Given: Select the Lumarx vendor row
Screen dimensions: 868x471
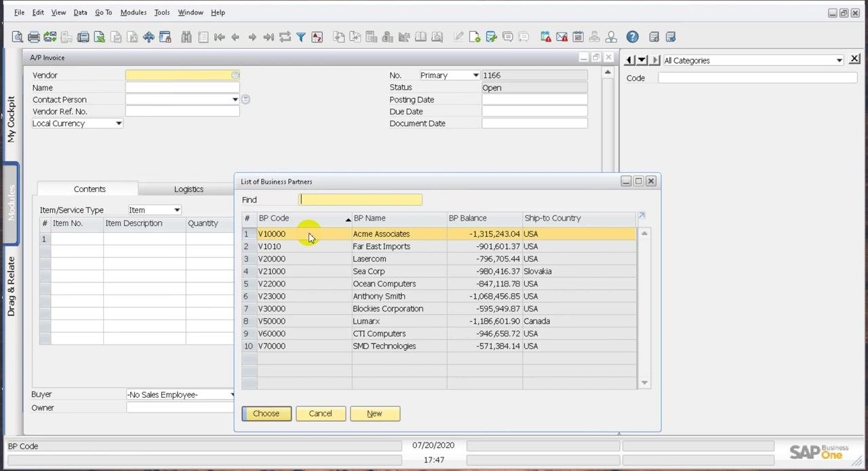Looking at the screenshot, I should [x=439, y=321].
